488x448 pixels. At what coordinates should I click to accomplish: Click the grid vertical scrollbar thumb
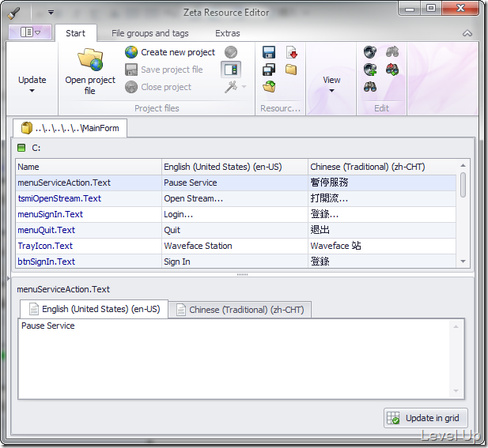pyautogui.click(x=463, y=185)
